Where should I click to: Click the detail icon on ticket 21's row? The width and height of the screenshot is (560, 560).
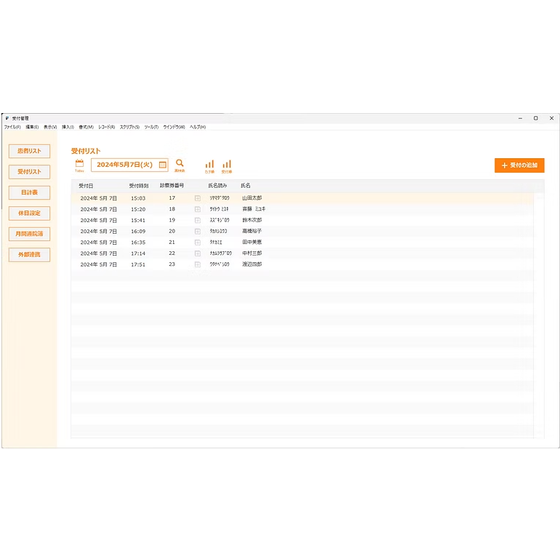(x=198, y=242)
